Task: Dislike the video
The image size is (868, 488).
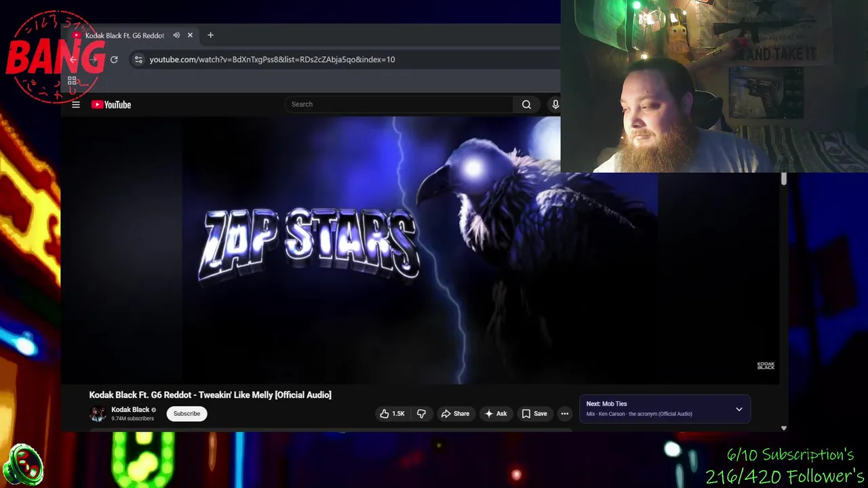Action: coord(421,413)
